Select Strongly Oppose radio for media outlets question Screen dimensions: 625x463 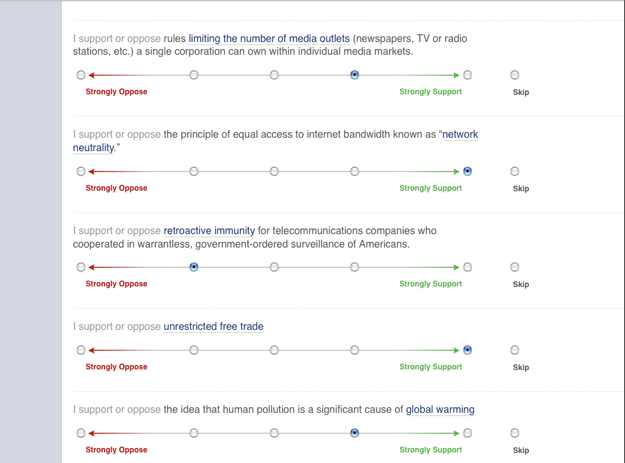point(81,75)
